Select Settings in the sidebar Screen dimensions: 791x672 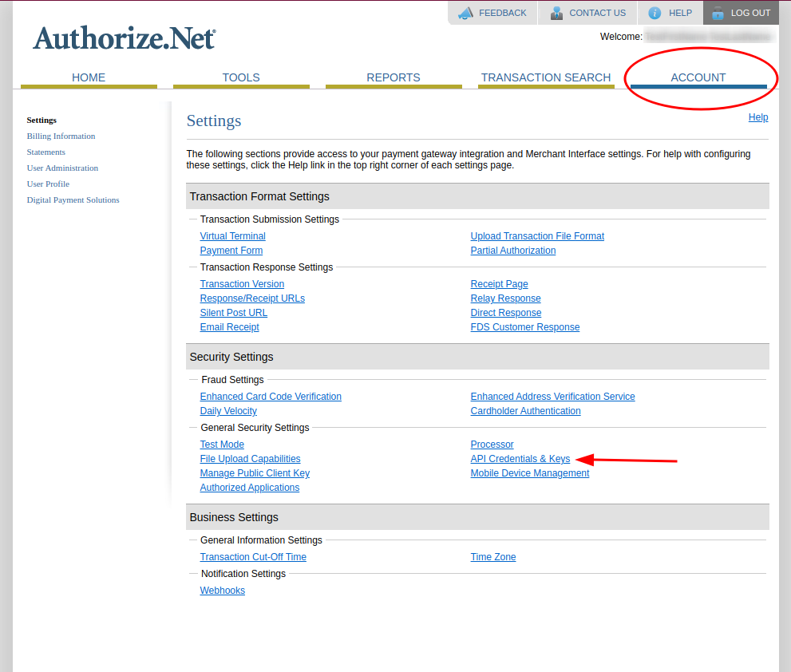click(x=42, y=120)
